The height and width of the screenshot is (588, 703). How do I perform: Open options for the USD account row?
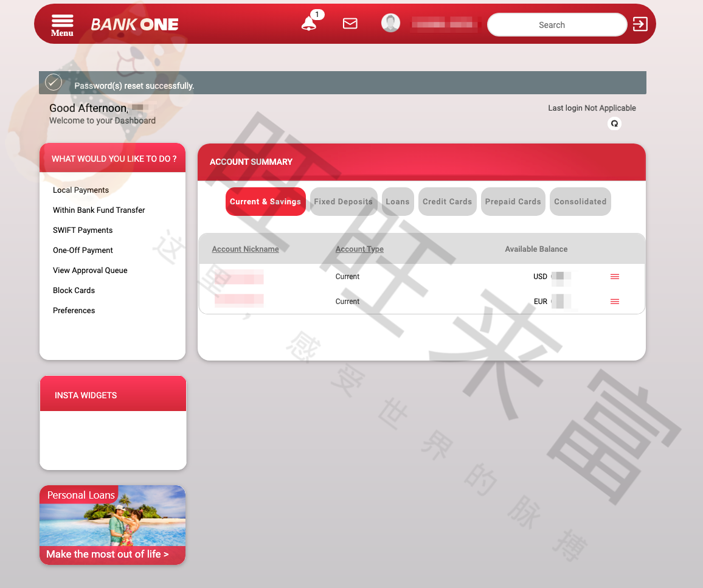click(614, 277)
